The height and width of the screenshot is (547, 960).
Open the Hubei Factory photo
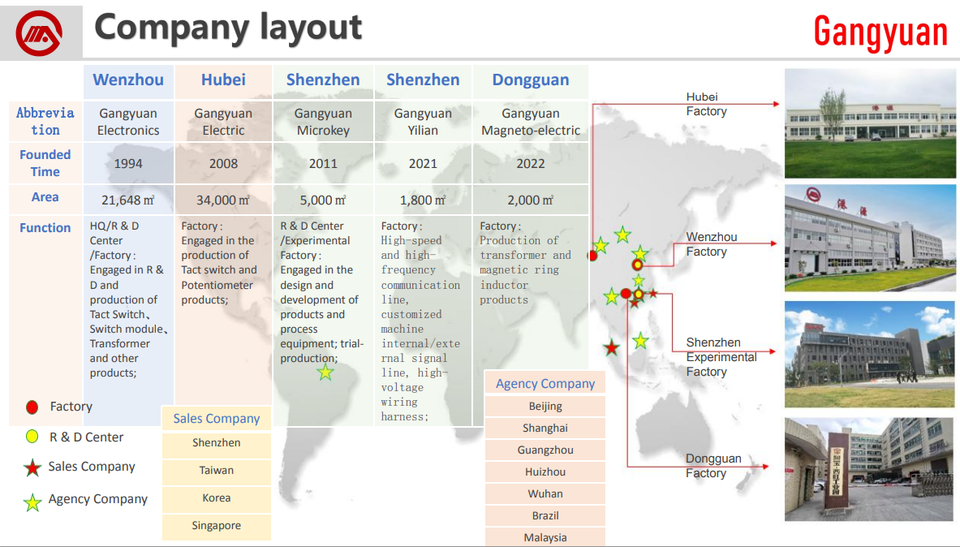870,123
